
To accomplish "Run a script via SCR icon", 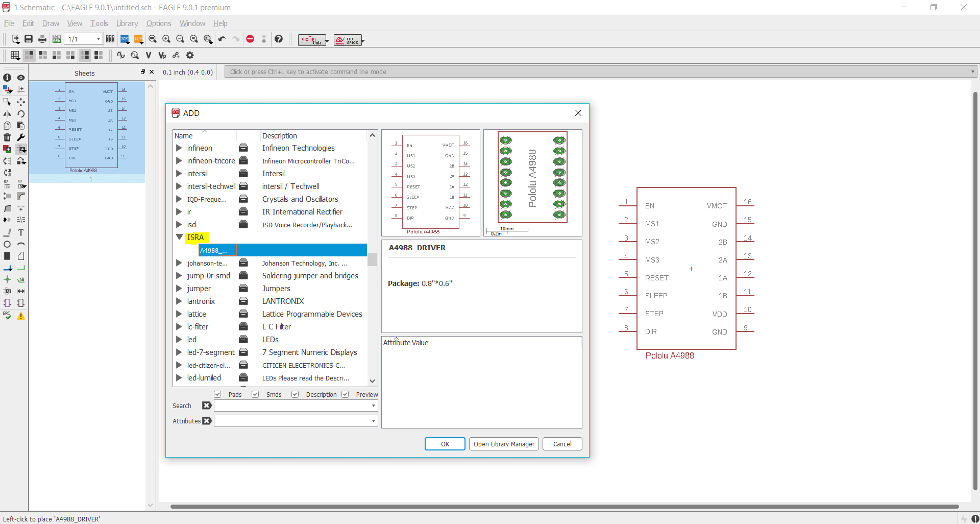I will [125, 39].
